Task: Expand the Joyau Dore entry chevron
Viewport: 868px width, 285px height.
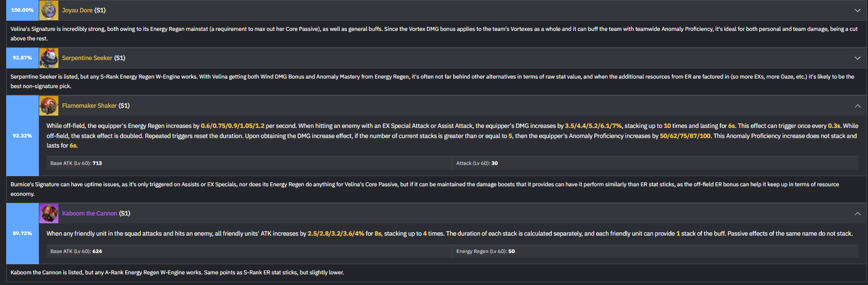Action: click(x=857, y=10)
